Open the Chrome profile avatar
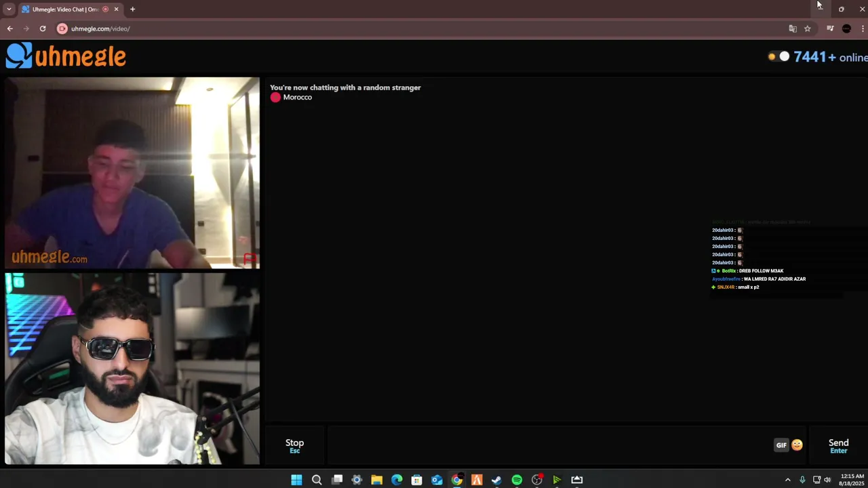 tap(846, 28)
